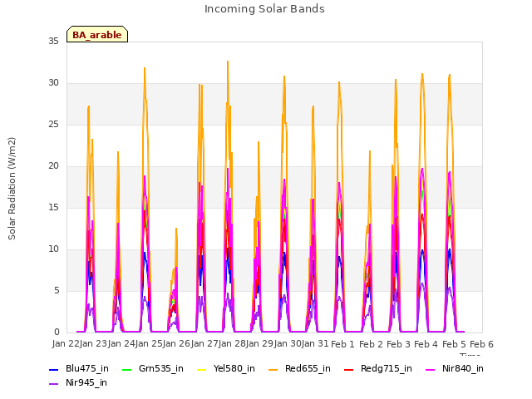
Task: Click the Jan 28 x-axis tick label
Action: click(232, 344)
